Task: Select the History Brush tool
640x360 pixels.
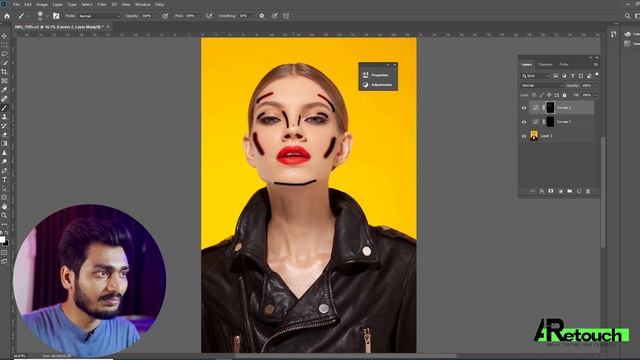Action: point(4,126)
